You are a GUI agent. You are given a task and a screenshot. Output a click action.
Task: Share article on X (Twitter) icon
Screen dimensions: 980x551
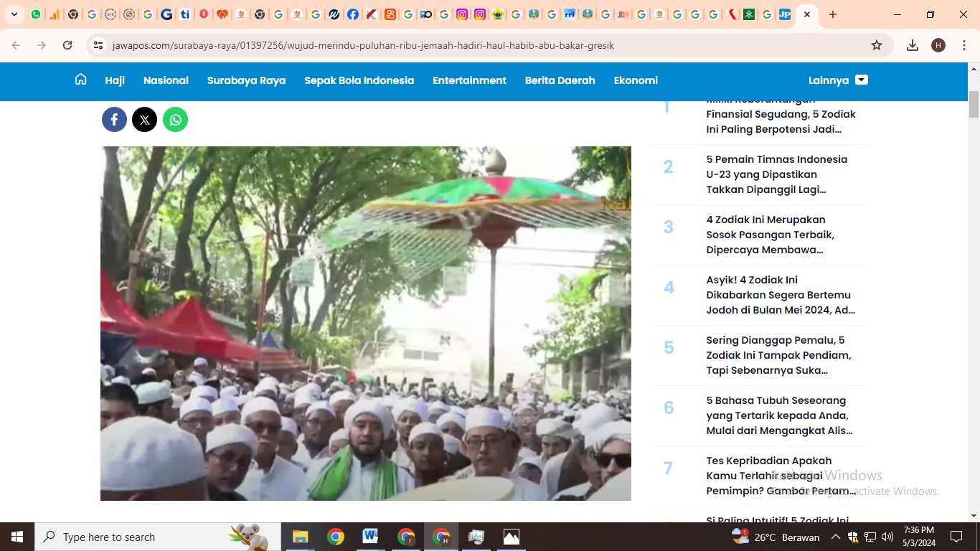(144, 120)
